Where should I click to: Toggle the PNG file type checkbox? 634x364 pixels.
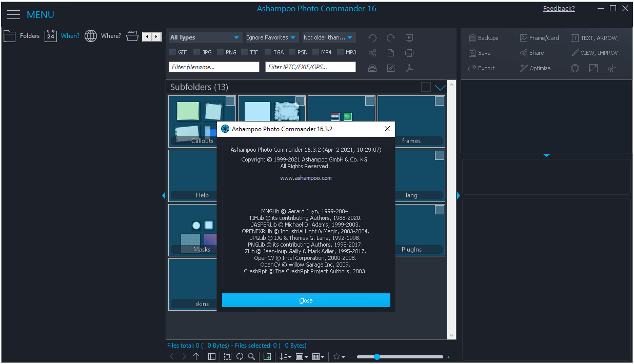coord(220,52)
